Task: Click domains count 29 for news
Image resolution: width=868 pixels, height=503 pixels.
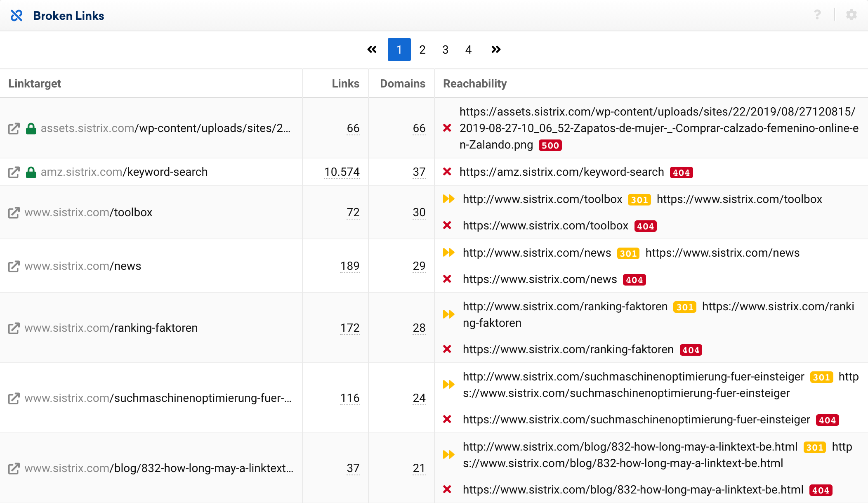Action: [x=419, y=266]
